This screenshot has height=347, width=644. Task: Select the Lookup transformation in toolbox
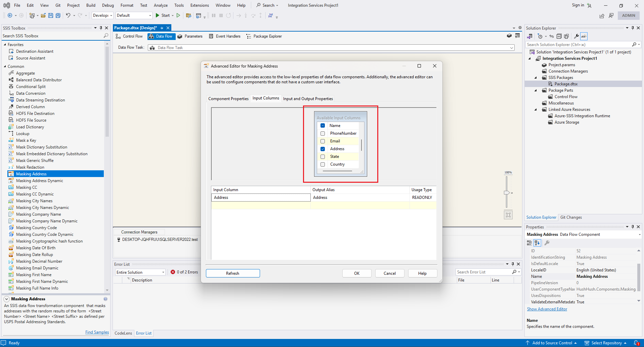point(23,134)
